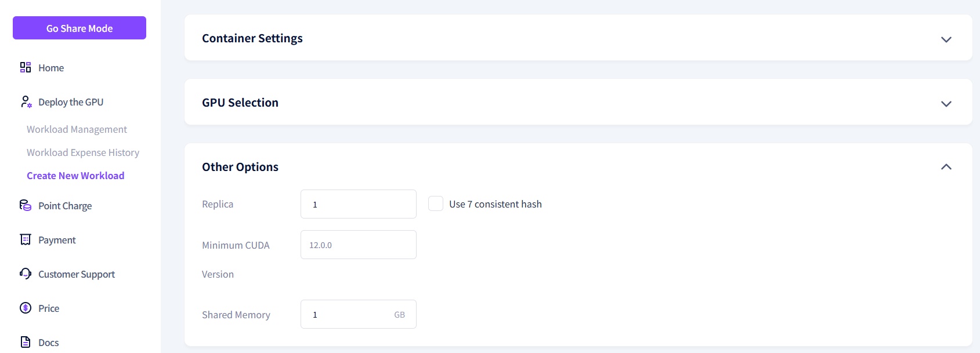Click the Home dashboard icon
Screen dimensions: 980x353
point(26,68)
